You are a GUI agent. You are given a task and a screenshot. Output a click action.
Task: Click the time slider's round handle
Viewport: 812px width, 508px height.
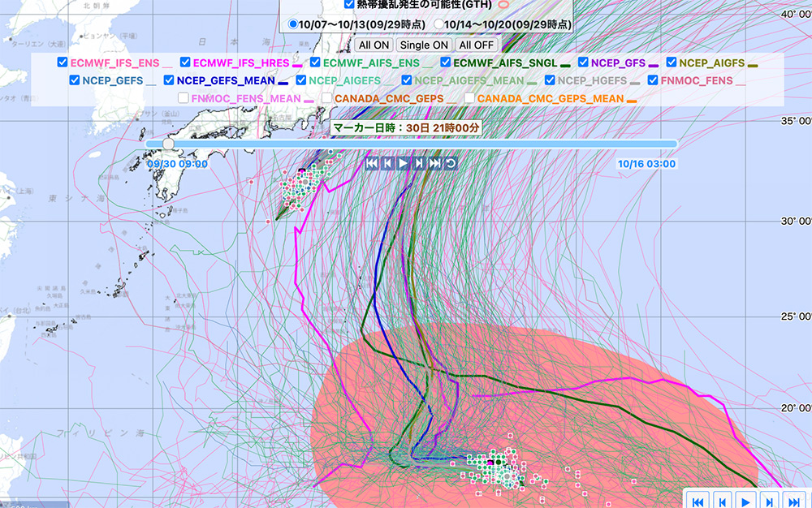click(168, 144)
